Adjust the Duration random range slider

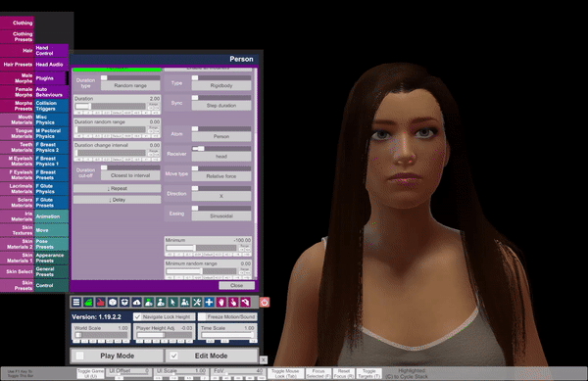tap(110, 129)
